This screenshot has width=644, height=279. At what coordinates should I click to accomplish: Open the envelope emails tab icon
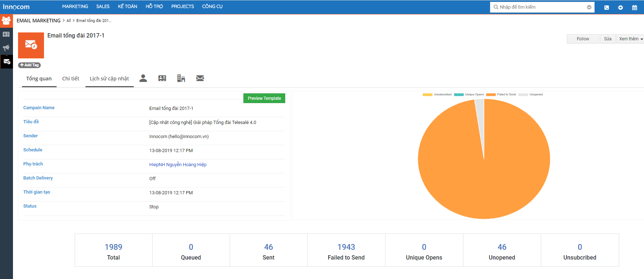[x=200, y=78]
